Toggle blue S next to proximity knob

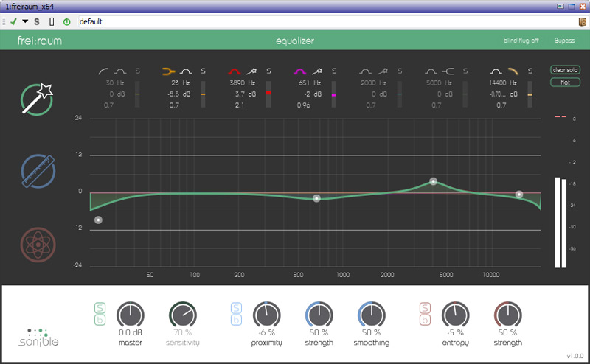[x=236, y=308]
